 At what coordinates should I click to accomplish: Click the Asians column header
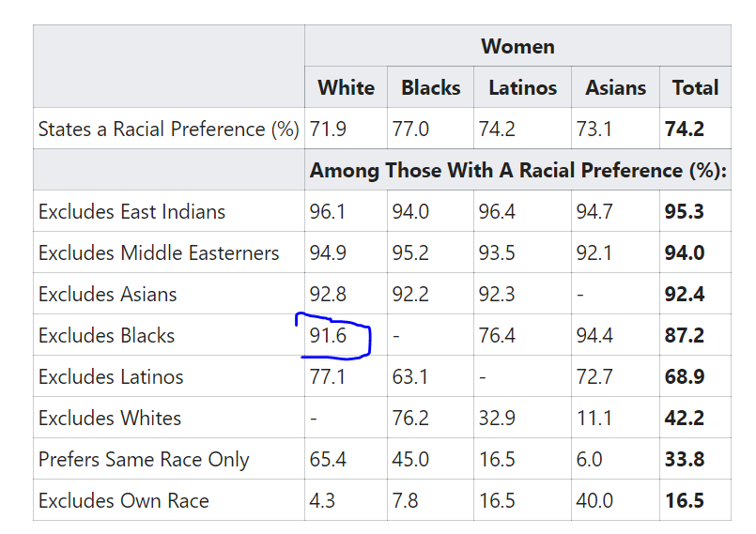(615, 87)
